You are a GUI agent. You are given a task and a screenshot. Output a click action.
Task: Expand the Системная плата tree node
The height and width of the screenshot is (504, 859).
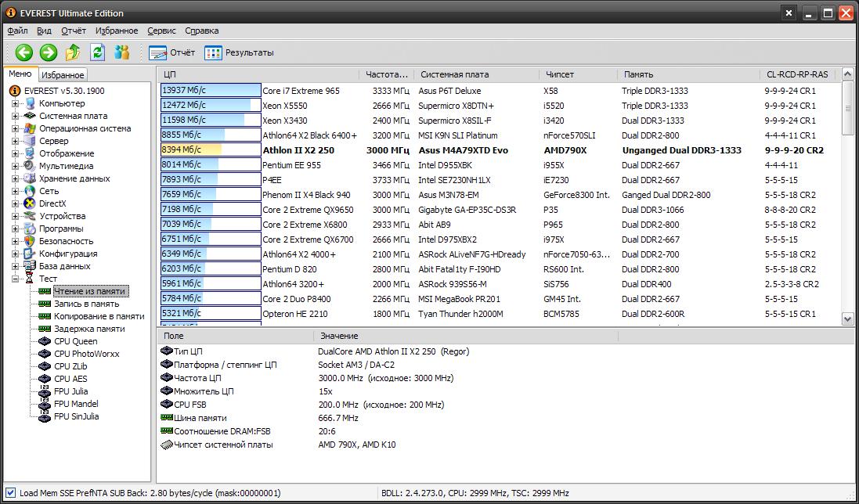pyautogui.click(x=16, y=116)
